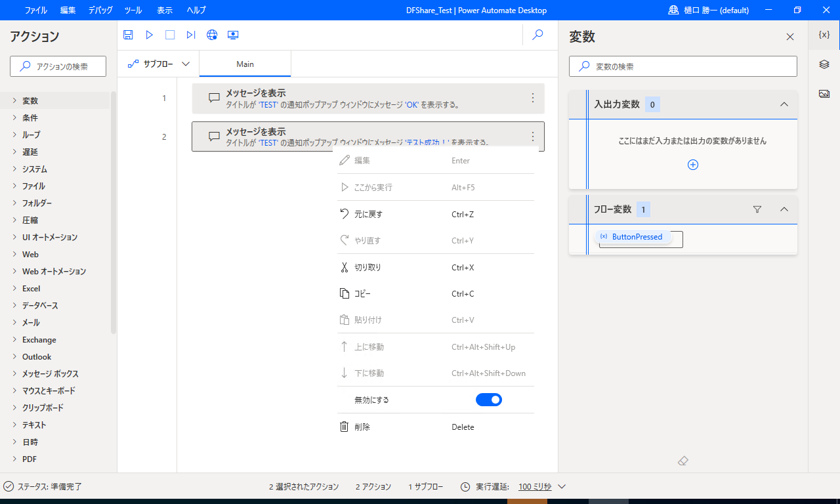Expand the 変数 action group
Screen dimensions: 840x504
click(15, 100)
